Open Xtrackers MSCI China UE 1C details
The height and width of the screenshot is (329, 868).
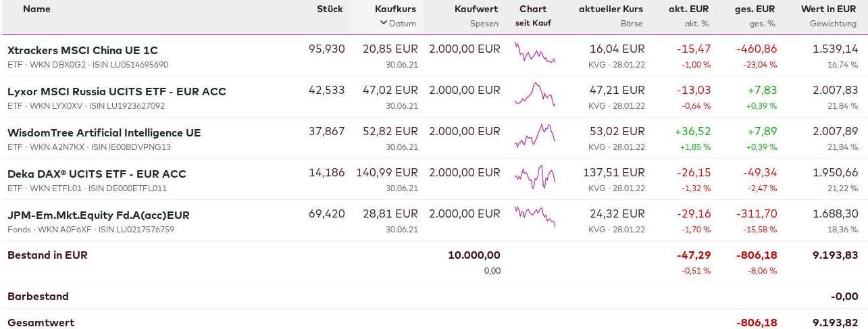[82, 51]
